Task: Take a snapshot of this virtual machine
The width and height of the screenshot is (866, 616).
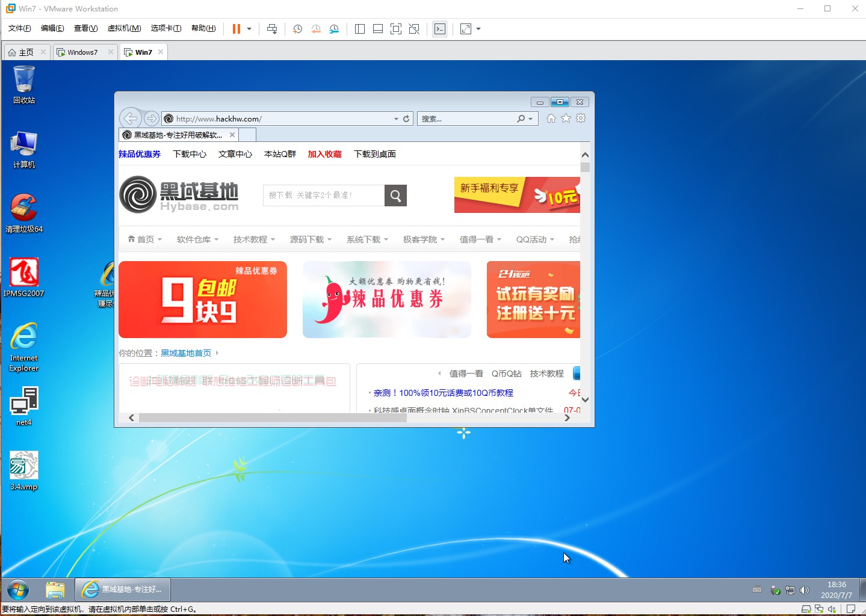Action: click(297, 29)
